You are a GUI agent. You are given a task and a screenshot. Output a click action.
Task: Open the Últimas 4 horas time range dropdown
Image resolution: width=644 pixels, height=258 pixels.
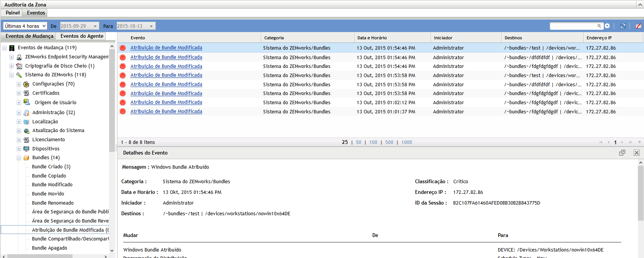point(25,26)
